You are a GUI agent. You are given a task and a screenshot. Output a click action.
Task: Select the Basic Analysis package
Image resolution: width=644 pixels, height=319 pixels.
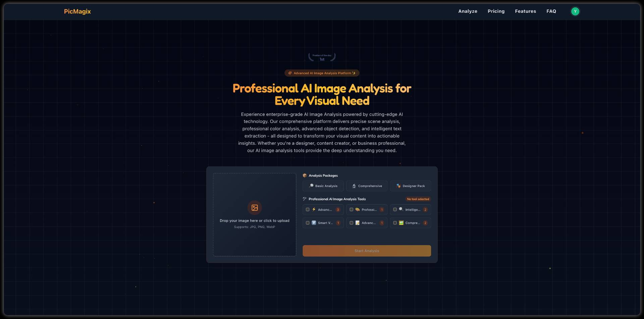(x=323, y=186)
